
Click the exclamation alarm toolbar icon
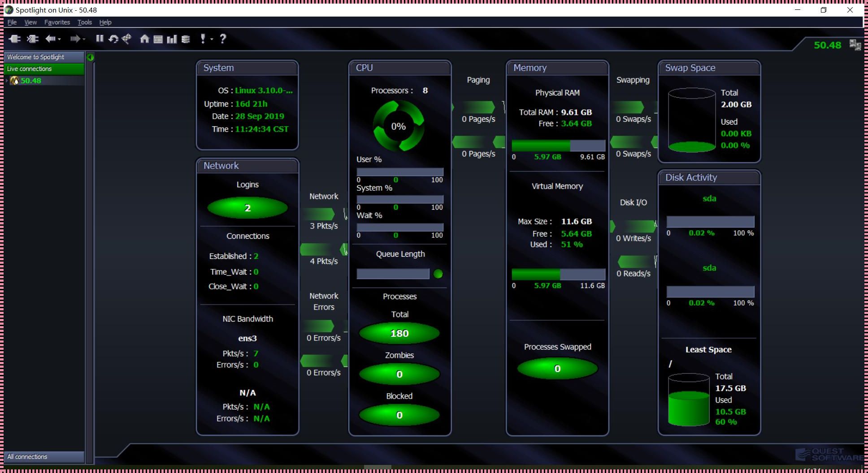[203, 39]
